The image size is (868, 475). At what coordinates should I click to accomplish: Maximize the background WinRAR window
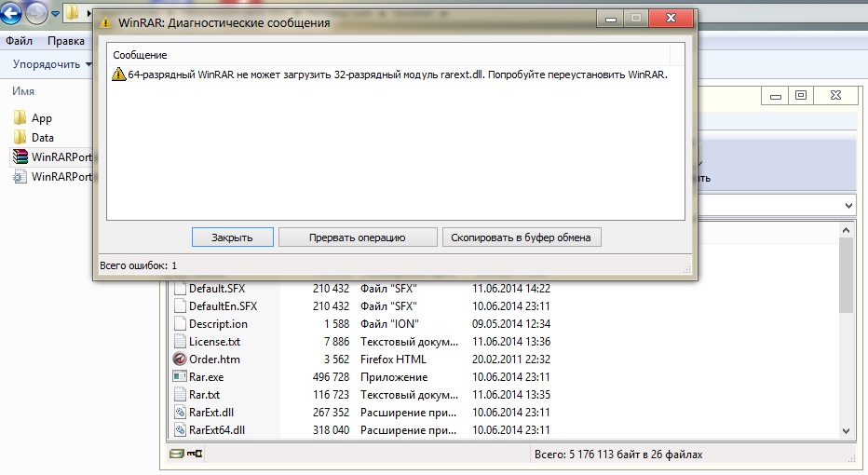click(800, 95)
